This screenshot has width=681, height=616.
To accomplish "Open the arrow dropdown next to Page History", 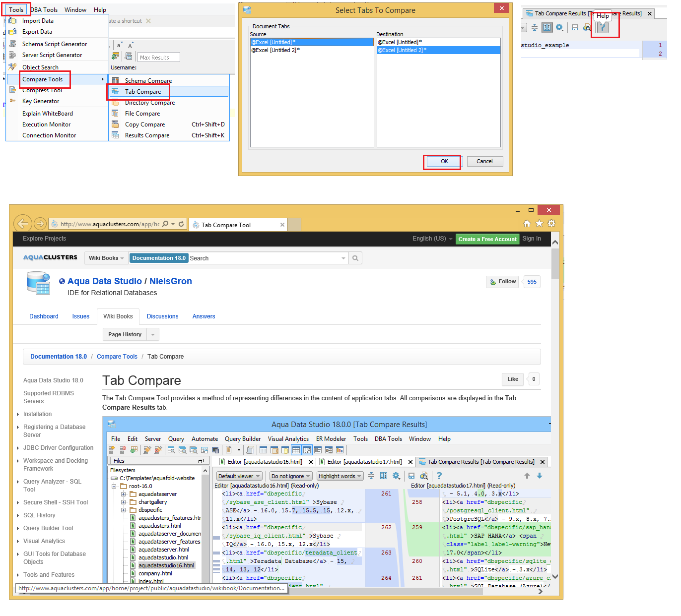I will point(153,334).
